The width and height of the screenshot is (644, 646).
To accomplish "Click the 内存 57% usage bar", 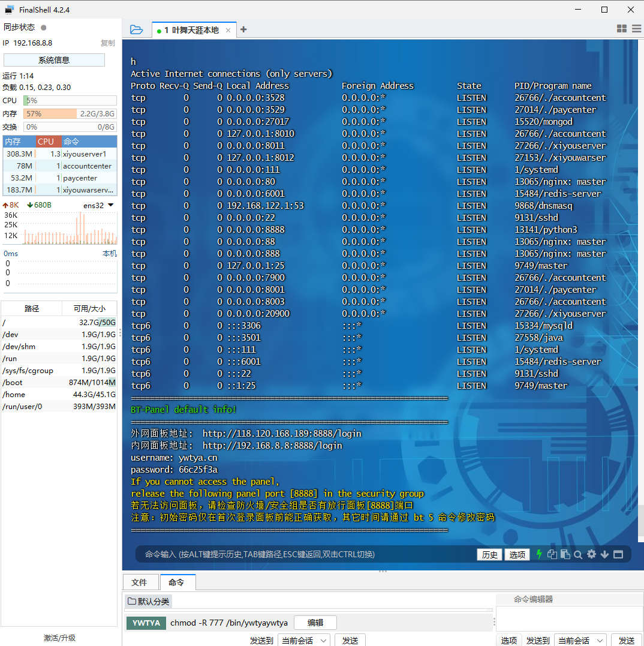I will pos(70,114).
